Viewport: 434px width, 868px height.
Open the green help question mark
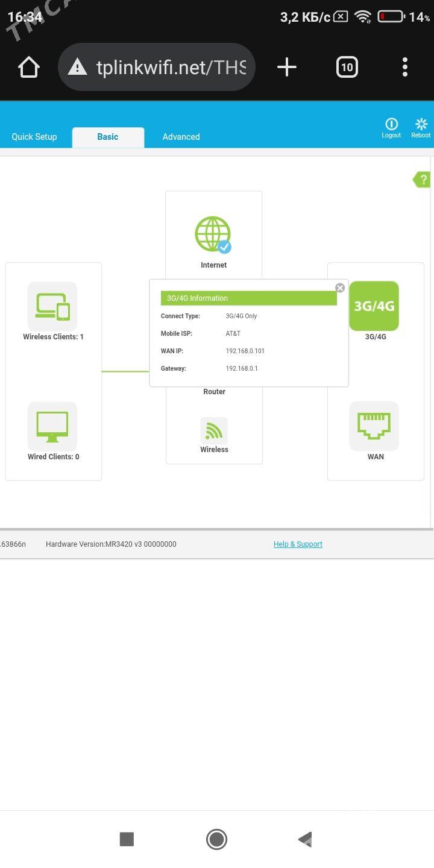point(422,179)
